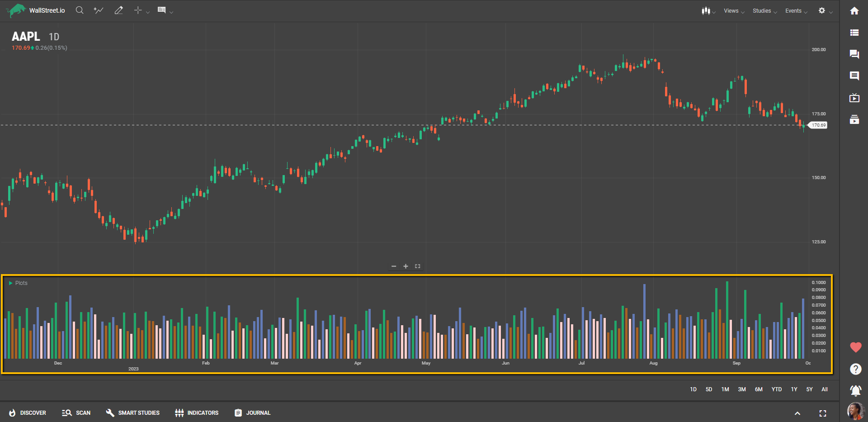This screenshot has width=868, height=422.
Task: Select the 6M time range
Action: coord(759,389)
